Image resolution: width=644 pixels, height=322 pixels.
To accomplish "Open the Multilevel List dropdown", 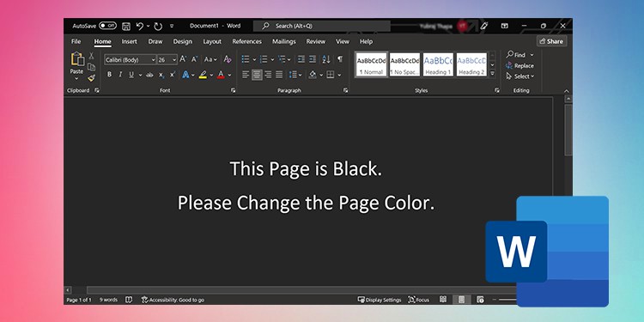I will [x=289, y=59].
